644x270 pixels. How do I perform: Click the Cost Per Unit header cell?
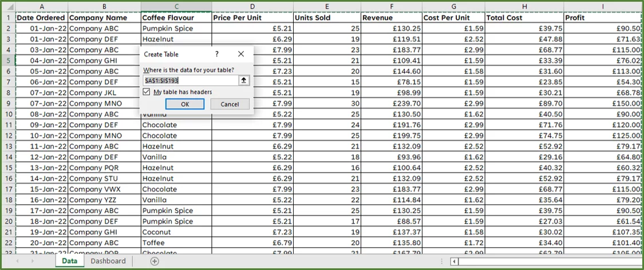point(453,18)
